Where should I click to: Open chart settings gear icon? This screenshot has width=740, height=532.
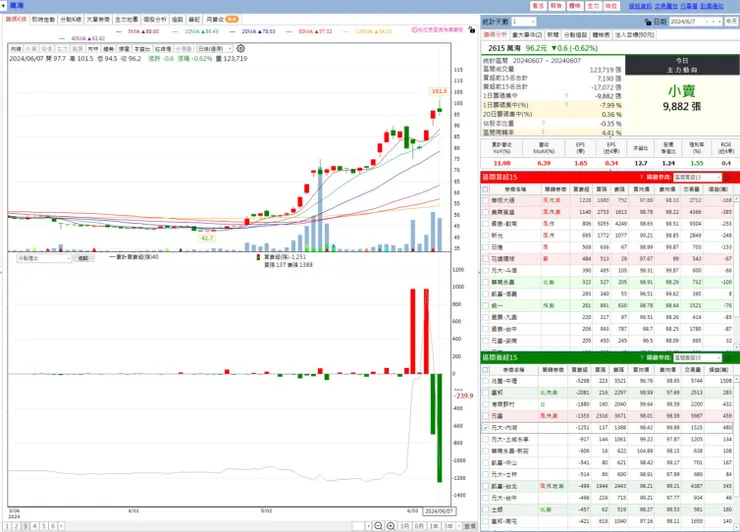pos(241,49)
